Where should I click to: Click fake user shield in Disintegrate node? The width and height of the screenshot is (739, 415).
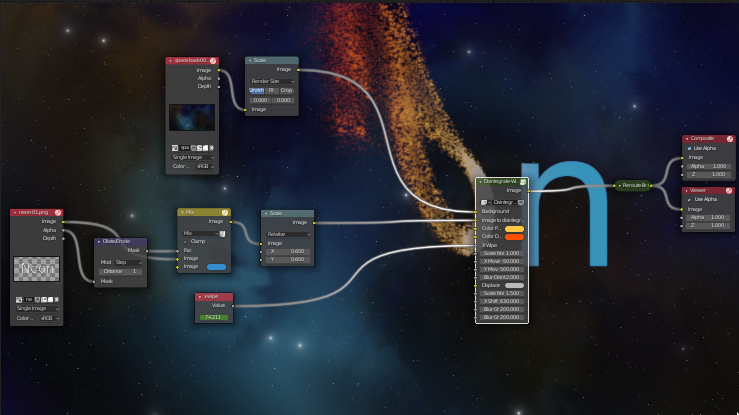click(x=521, y=202)
